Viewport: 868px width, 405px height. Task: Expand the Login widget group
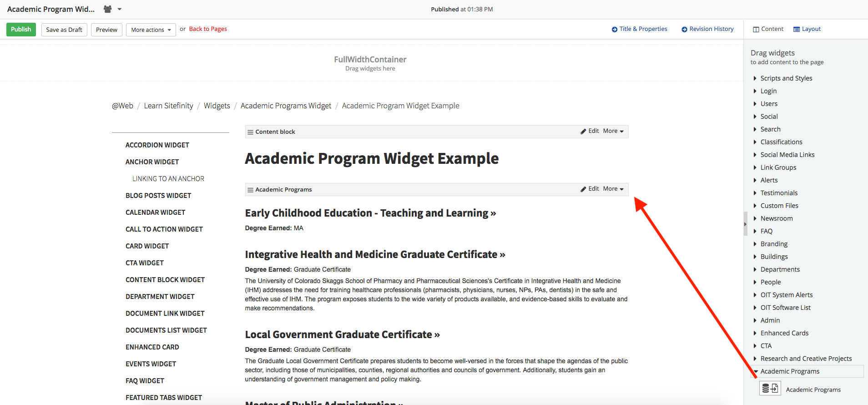click(x=768, y=91)
